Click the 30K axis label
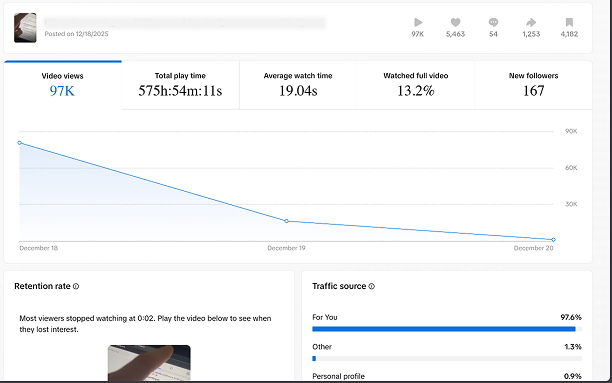The image size is (612, 383). click(571, 204)
